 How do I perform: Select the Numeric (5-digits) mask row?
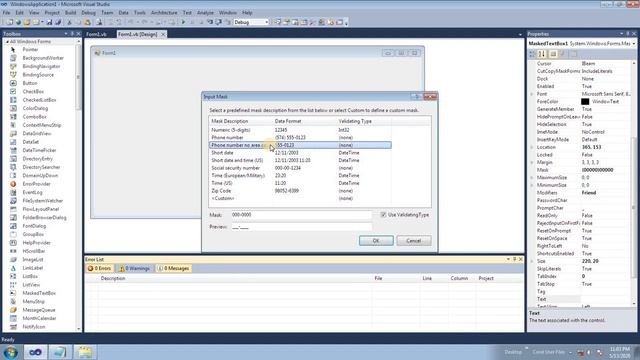[x=300, y=130]
